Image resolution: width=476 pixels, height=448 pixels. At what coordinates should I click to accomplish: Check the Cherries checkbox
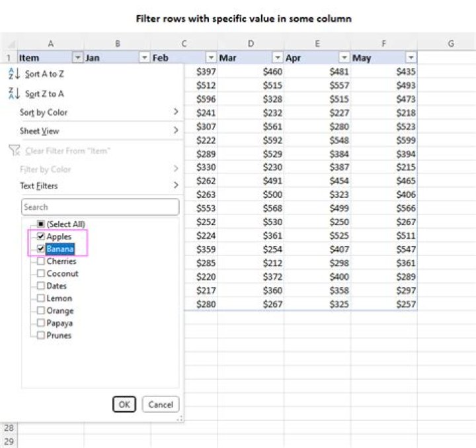41,261
